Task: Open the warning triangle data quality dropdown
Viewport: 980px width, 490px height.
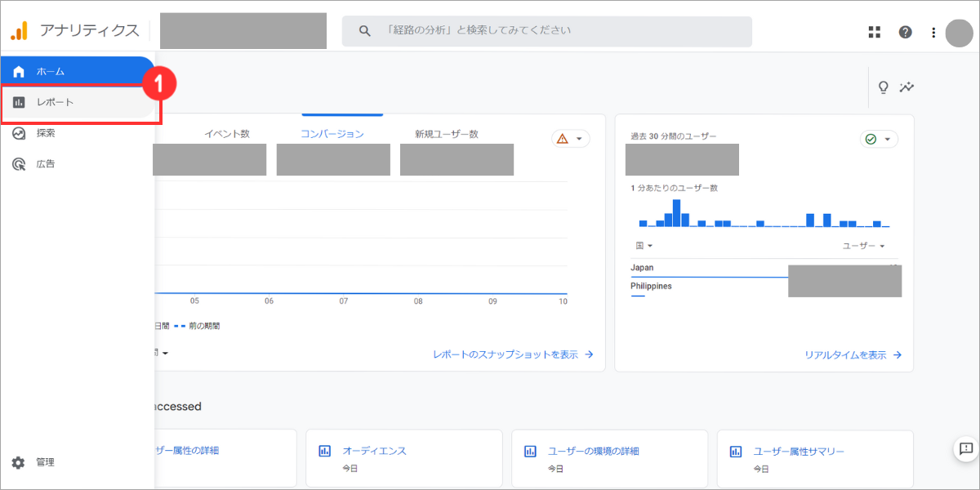Action: coord(571,139)
